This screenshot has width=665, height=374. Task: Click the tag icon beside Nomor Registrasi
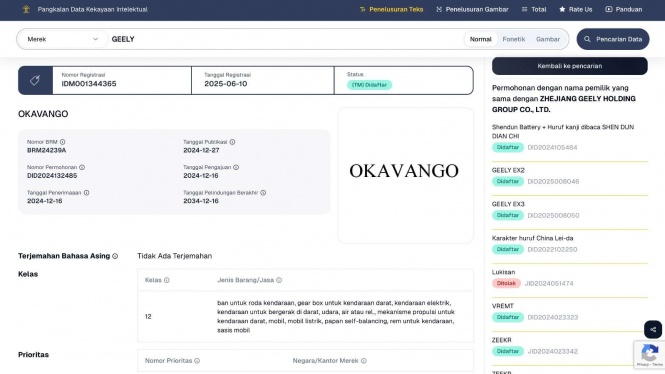(35, 80)
